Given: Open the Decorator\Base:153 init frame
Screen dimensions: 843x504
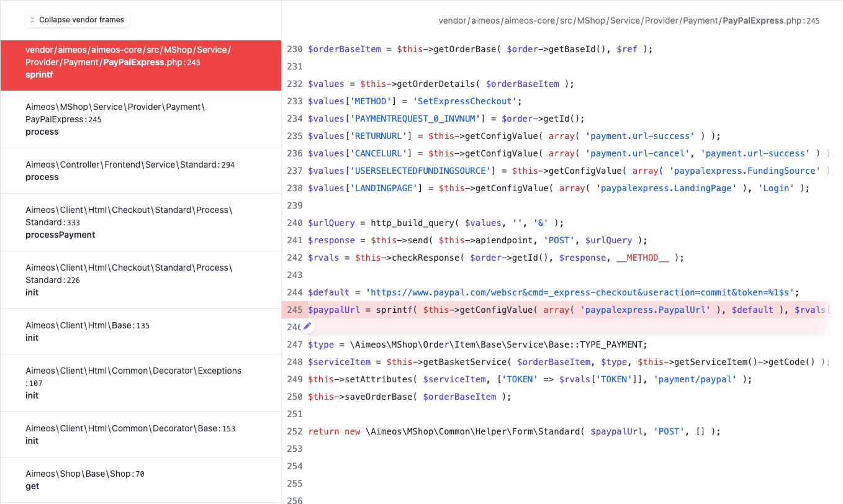Looking at the screenshot, I should pyautogui.click(x=141, y=434).
